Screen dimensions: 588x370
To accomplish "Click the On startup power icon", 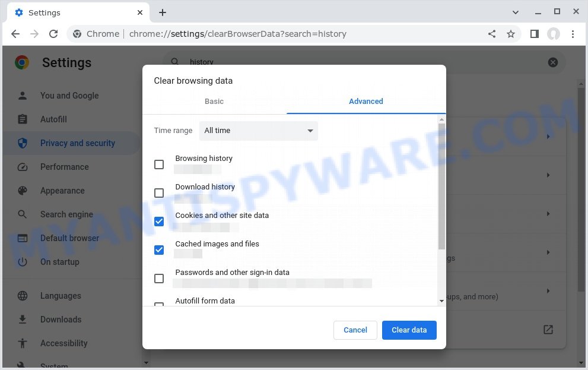I will click(23, 262).
